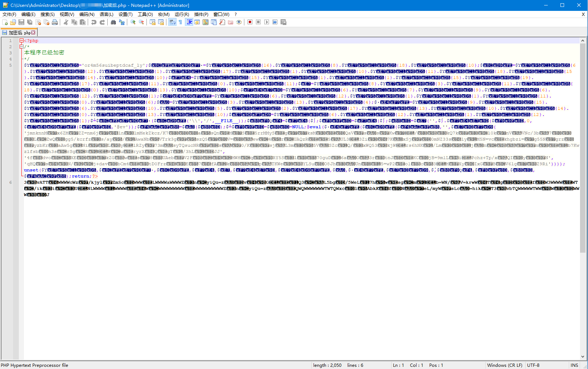This screenshot has width=588, height=369.
Task: Open the 编码(N) encoding menu
Action: (87, 14)
